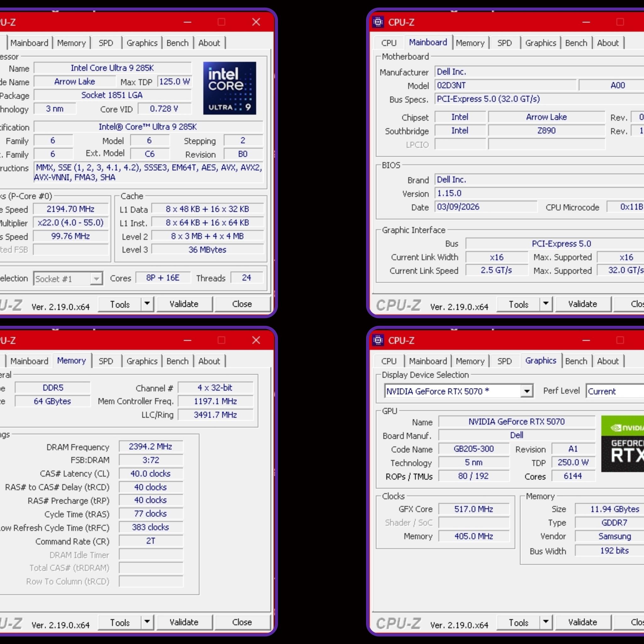Open Graphics tab in the DDR5 memory window
644x644 pixels.
pos(142,361)
